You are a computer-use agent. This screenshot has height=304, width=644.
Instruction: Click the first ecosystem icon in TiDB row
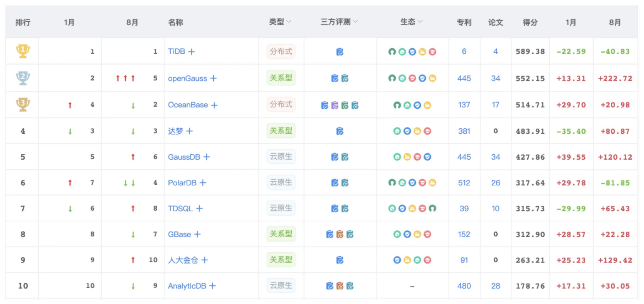point(392,52)
